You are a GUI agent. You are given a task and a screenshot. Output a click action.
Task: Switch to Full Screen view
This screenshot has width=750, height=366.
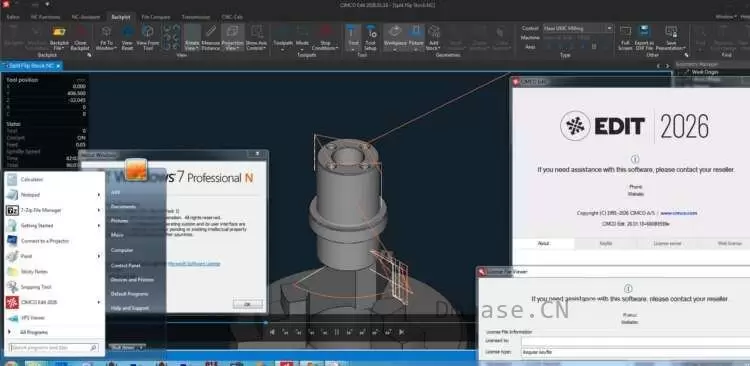(x=625, y=38)
